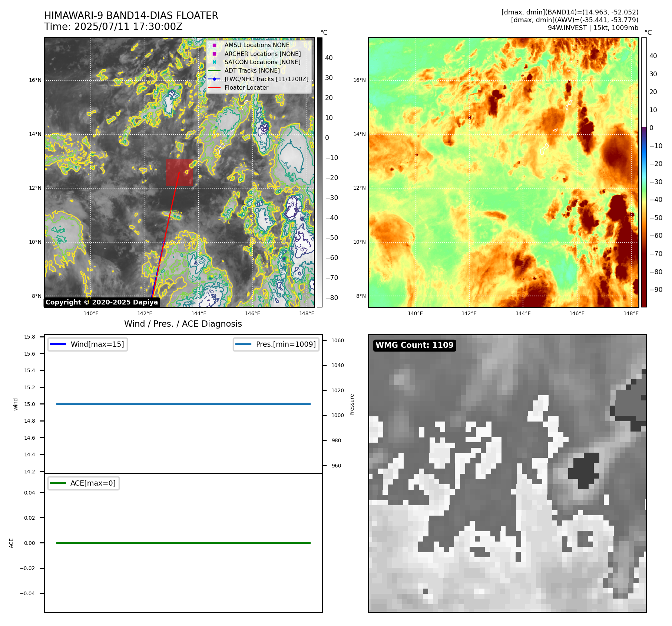Click the 0.00 tick on the ACE axis
The image size is (672, 626).
(30, 543)
